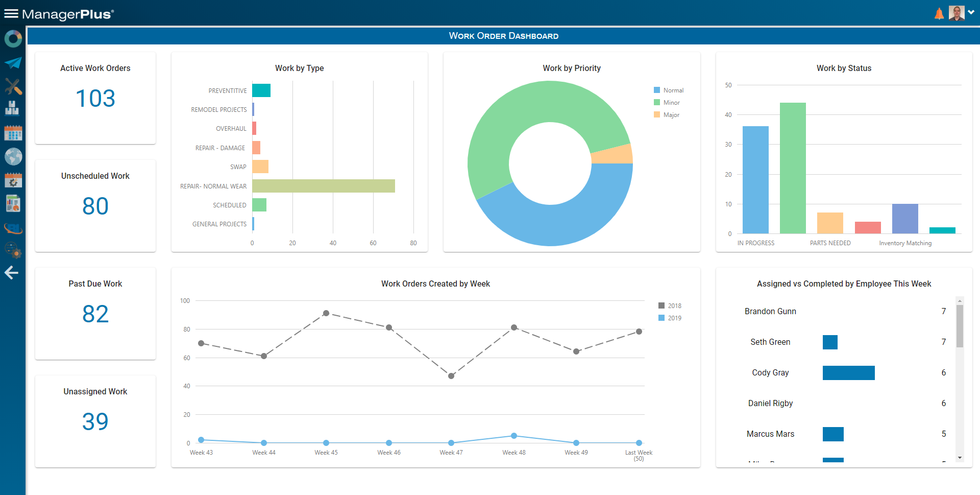The height and width of the screenshot is (495, 980).
Task: Open the calendar scheduling icon
Action: point(13,133)
